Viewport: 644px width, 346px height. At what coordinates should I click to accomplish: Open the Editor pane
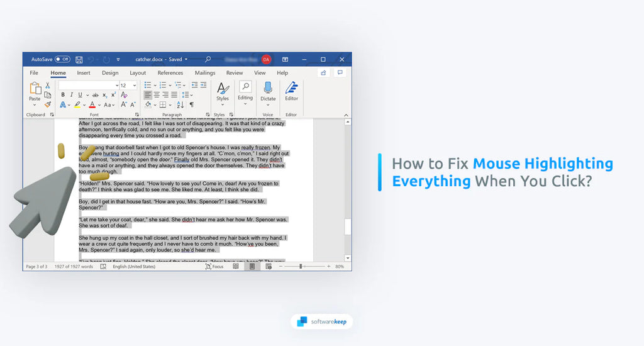click(291, 91)
